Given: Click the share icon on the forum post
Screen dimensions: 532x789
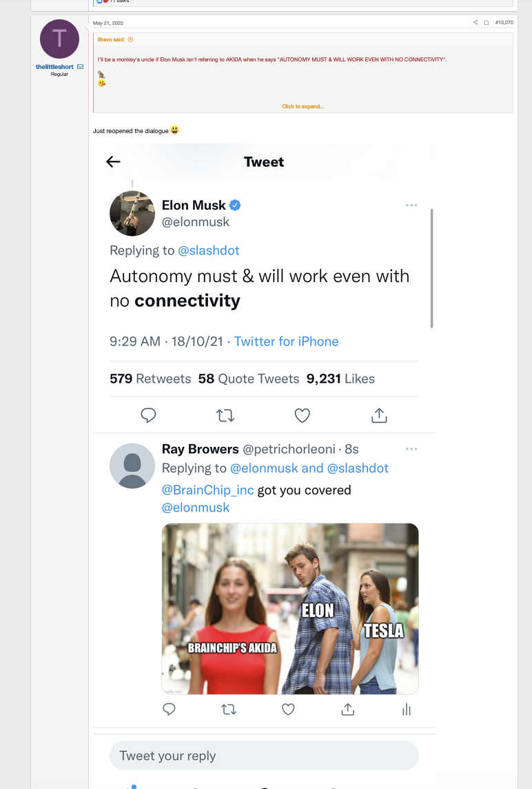Looking at the screenshot, I should [475, 23].
